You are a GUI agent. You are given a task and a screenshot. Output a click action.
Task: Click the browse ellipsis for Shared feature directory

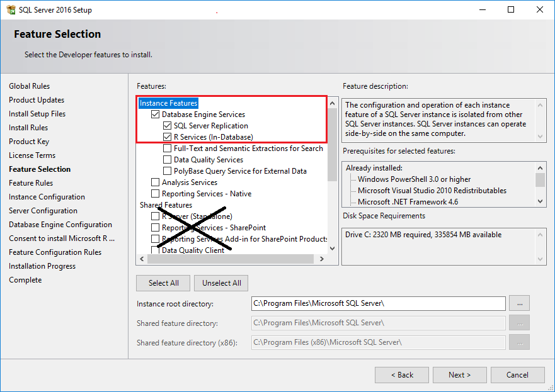tap(518, 323)
